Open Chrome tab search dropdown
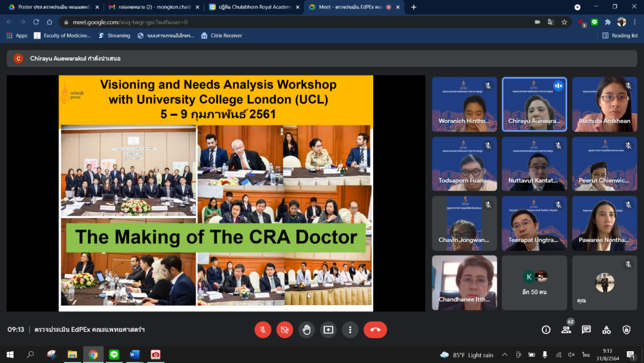 pos(577,7)
